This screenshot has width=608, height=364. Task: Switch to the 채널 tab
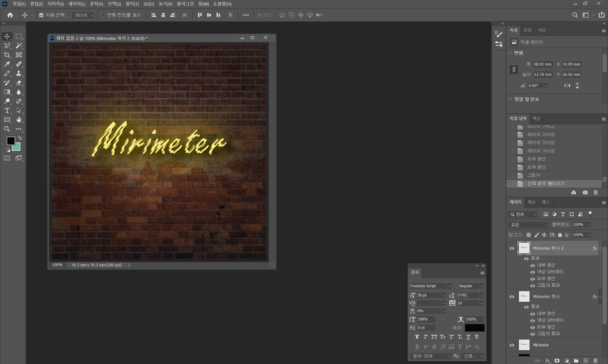click(531, 202)
